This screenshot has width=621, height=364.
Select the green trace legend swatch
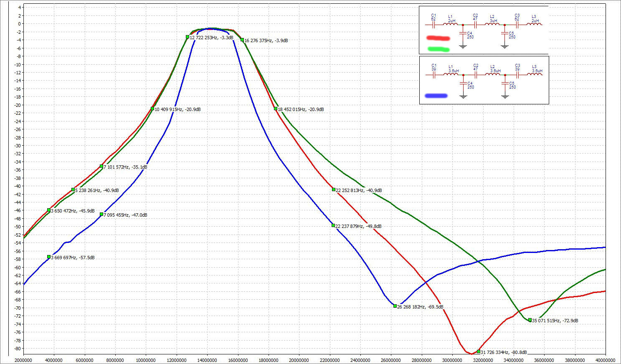pyautogui.click(x=439, y=49)
